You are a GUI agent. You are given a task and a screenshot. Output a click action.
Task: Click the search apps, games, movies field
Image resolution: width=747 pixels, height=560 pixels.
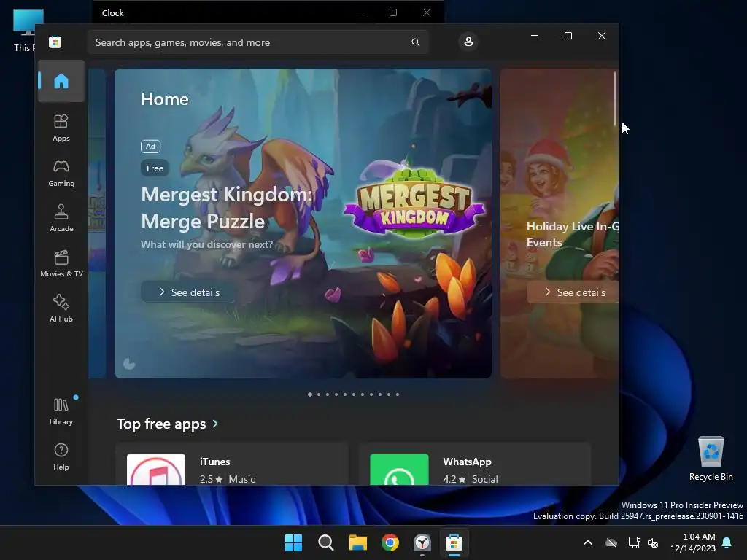[258, 42]
